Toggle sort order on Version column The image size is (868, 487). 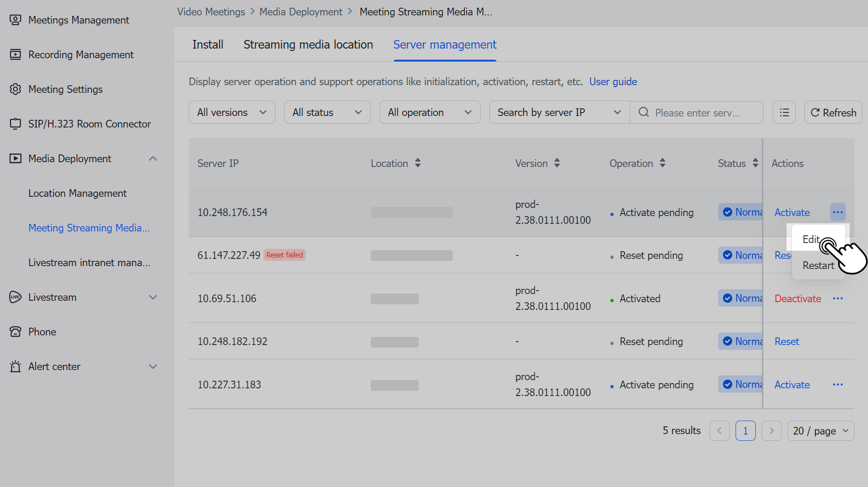557,163
